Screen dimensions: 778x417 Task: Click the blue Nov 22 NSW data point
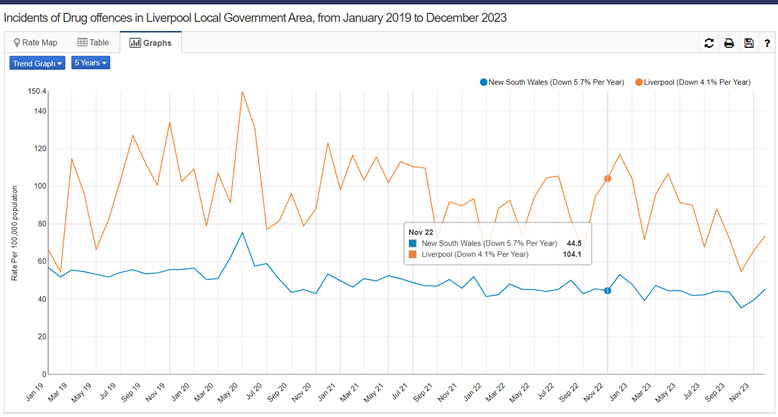[608, 290]
